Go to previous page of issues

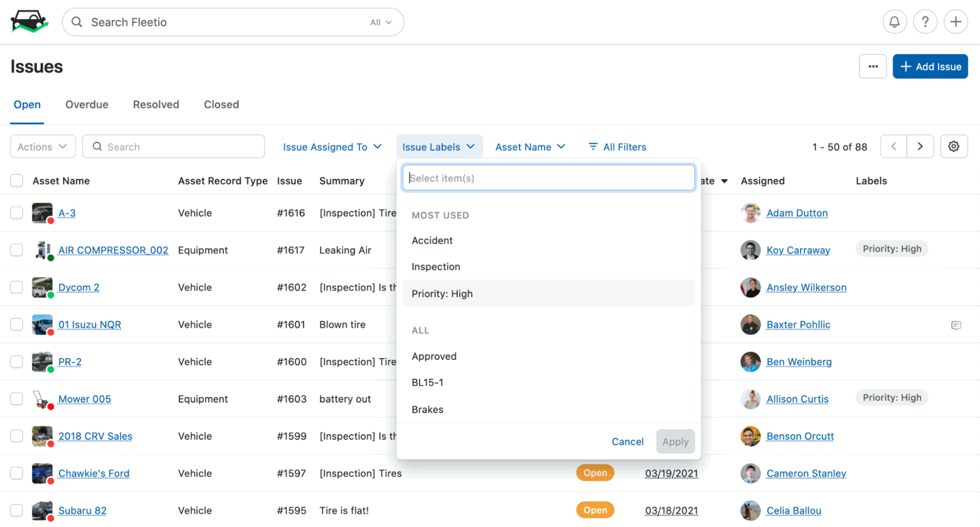[x=894, y=146]
